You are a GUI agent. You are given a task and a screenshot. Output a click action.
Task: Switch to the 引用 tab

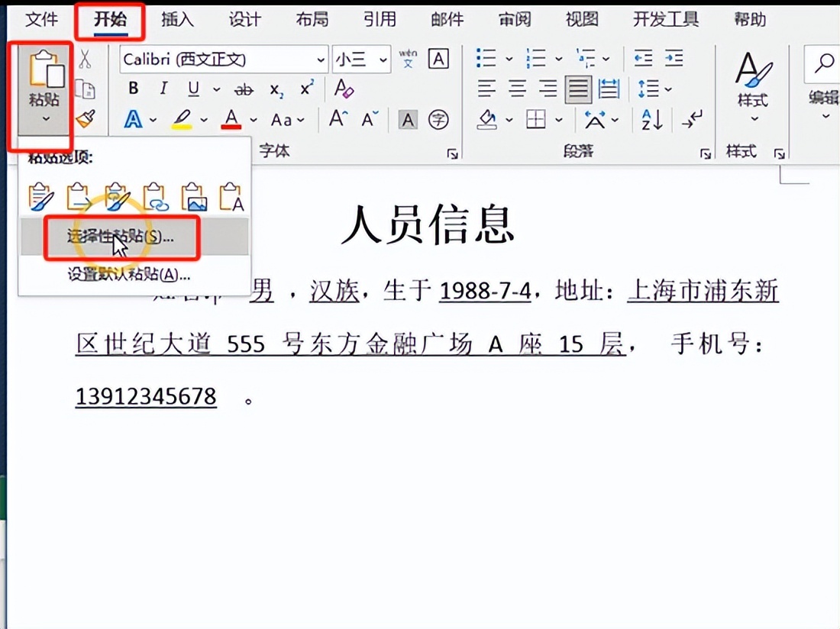pos(380,20)
